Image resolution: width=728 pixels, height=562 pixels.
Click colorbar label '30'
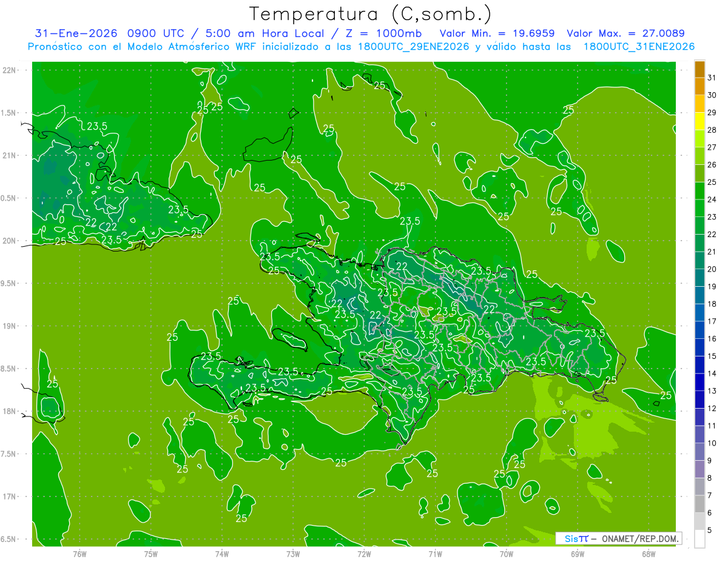click(712, 95)
